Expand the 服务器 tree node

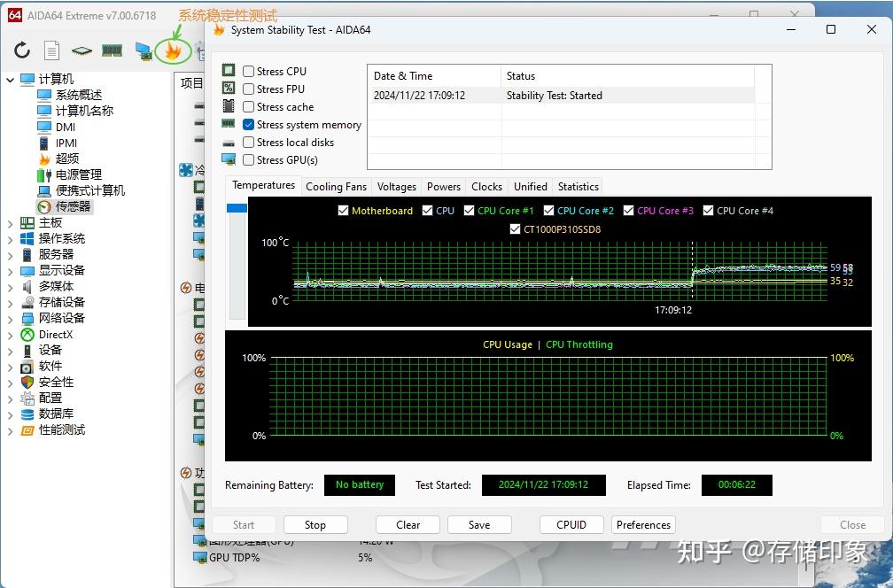11,255
